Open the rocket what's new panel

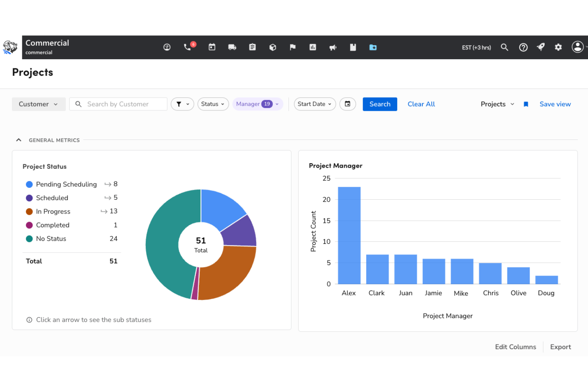tap(541, 47)
